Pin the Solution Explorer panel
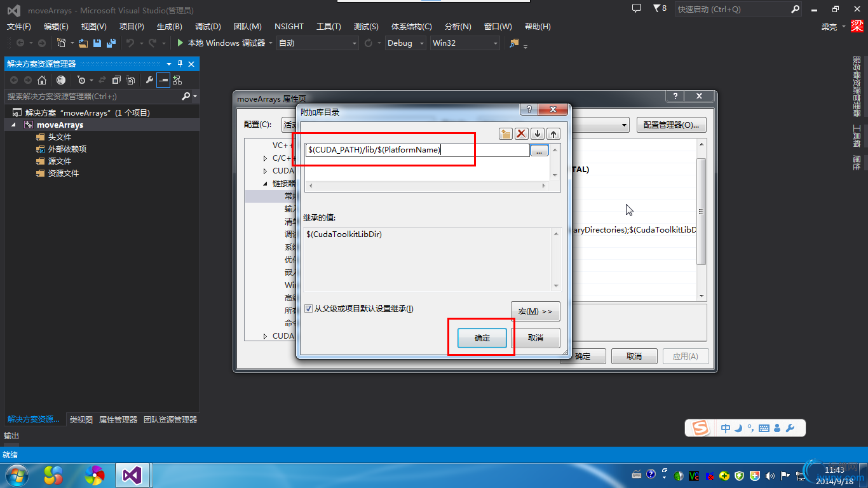 (180, 64)
